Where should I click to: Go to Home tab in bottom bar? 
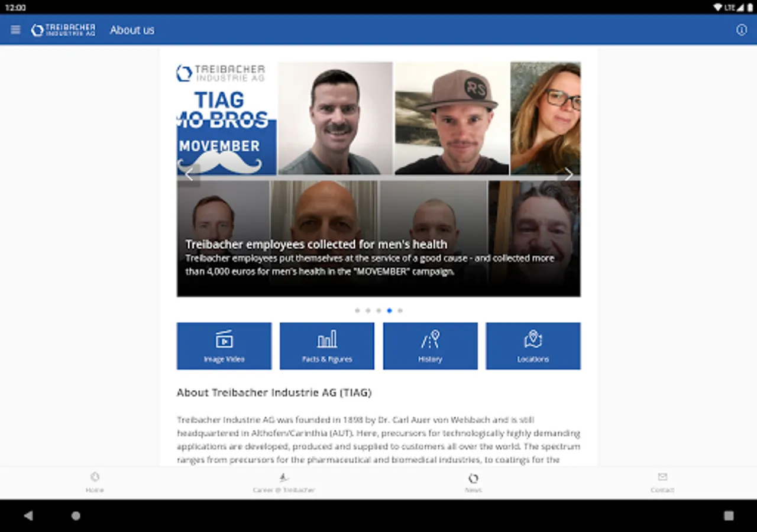pos(95,482)
